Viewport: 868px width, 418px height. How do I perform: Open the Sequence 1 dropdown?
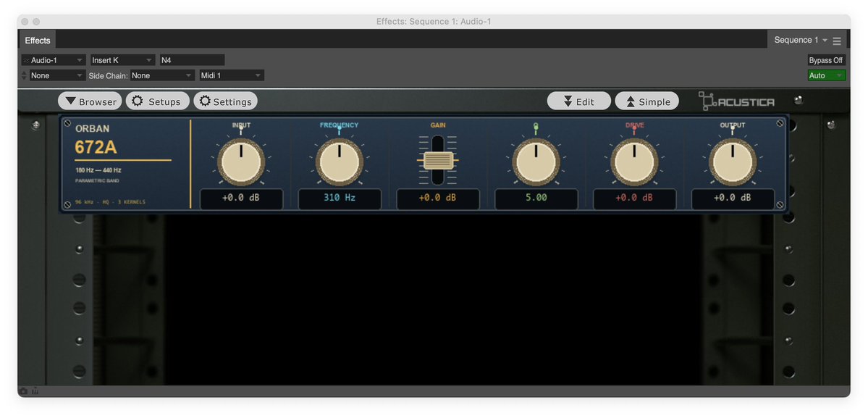tap(801, 40)
